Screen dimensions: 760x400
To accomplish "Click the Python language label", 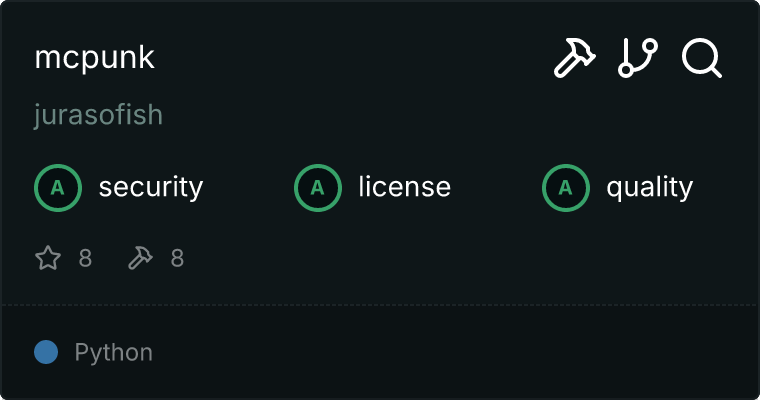I will (113, 352).
